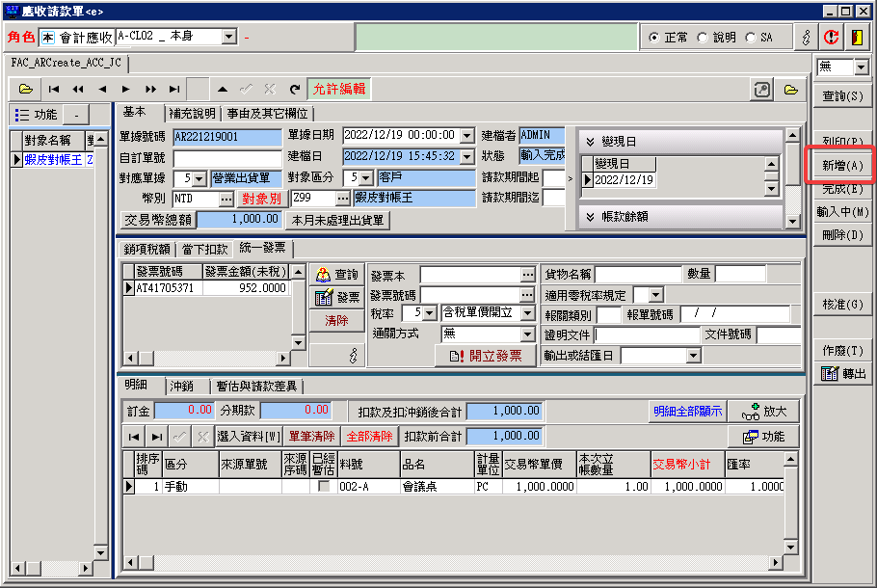This screenshot has width=877, height=588.
Task: Click the red power icon at top right
Action: pyautogui.click(x=830, y=37)
